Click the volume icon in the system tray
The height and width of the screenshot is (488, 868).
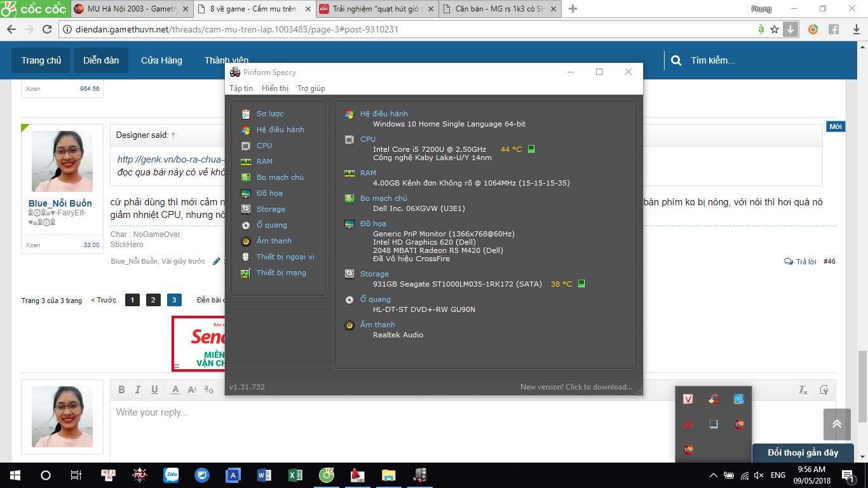pyautogui.click(x=759, y=475)
